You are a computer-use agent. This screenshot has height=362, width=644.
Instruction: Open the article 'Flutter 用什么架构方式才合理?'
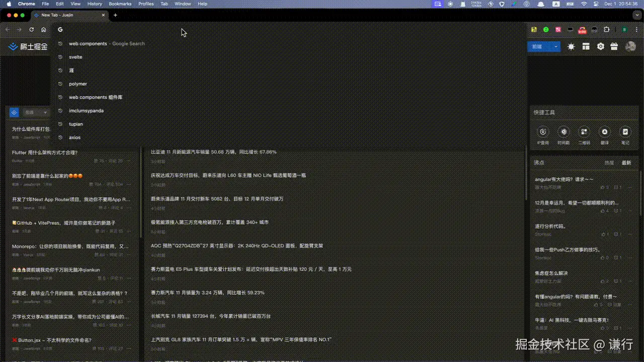(x=45, y=152)
